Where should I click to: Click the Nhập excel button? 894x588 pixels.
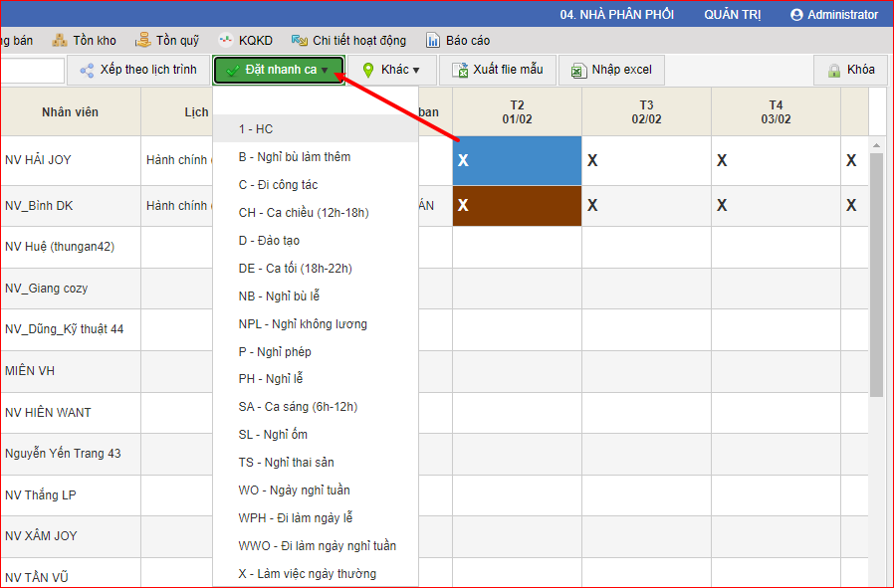(612, 70)
